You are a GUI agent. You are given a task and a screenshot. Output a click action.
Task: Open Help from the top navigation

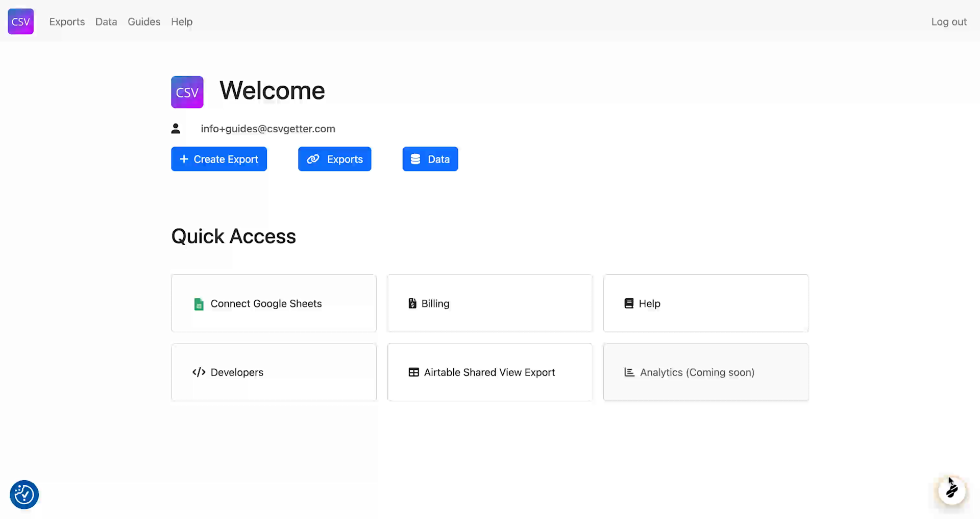(182, 21)
